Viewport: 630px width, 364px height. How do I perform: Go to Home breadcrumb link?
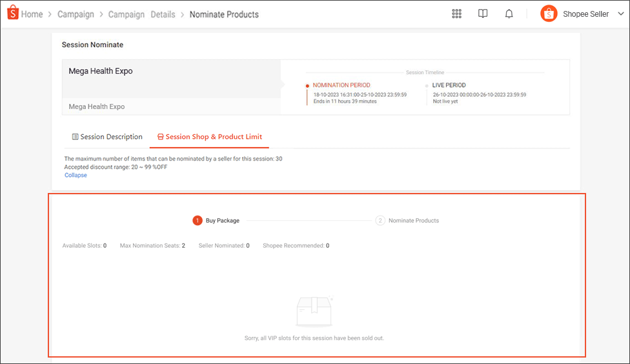click(x=32, y=14)
